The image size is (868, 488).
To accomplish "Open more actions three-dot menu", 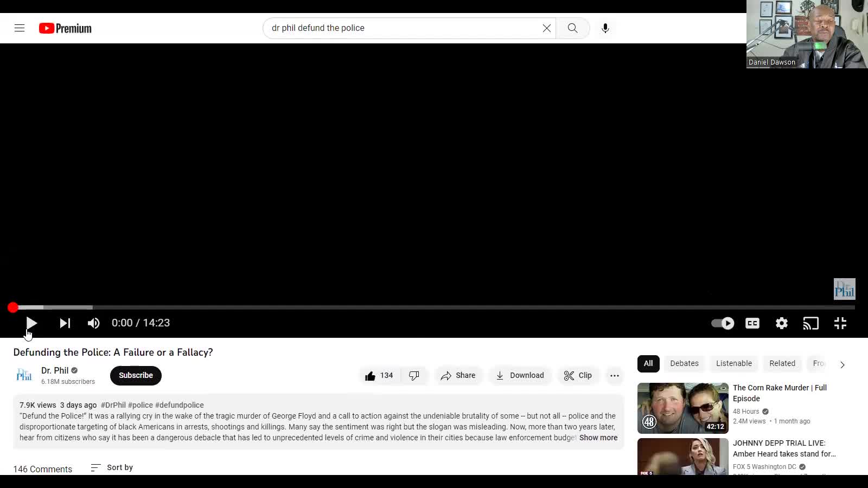I will [614, 375].
